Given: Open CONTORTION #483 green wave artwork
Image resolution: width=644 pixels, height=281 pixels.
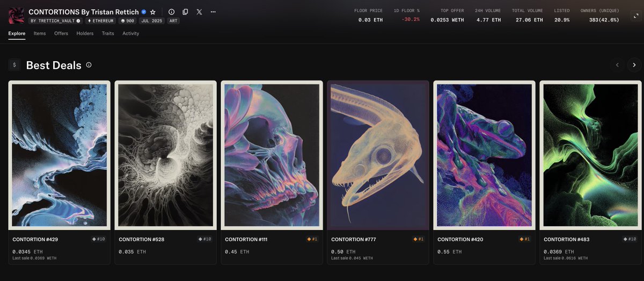Looking at the screenshot, I should pos(590,155).
